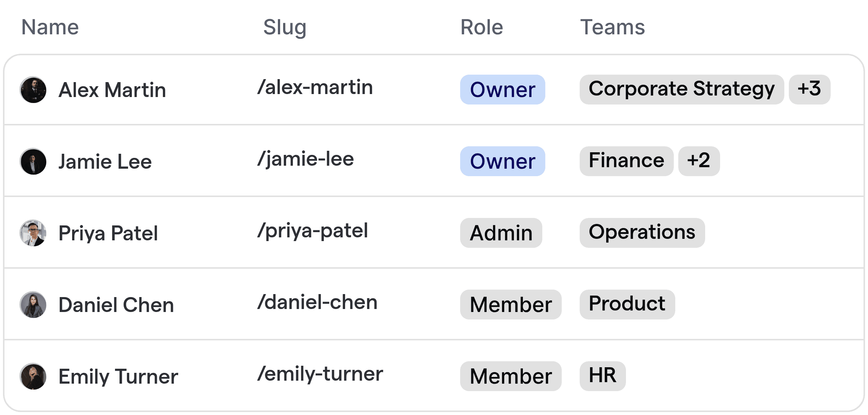Image resolution: width=868 pixels, height=415 pixels.
Task: Select the Operations team badge
Action: [642, 233]
